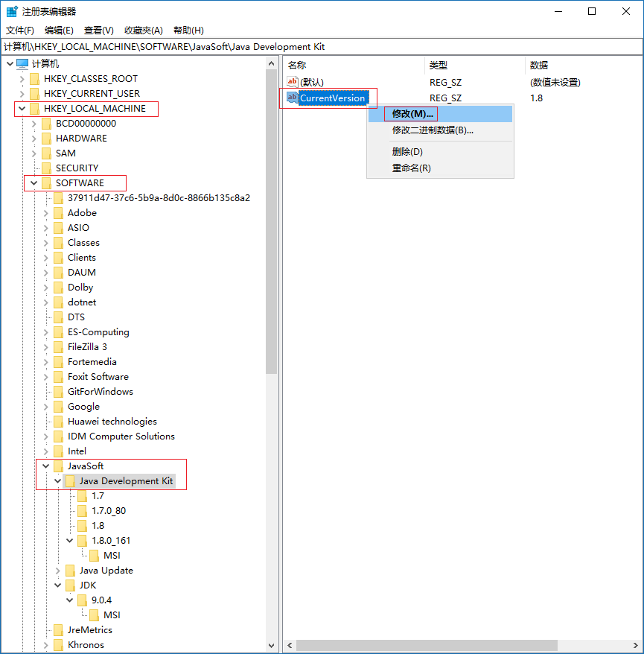Click the 名称 column header
644x654 pixels.
tap(354, 65)
